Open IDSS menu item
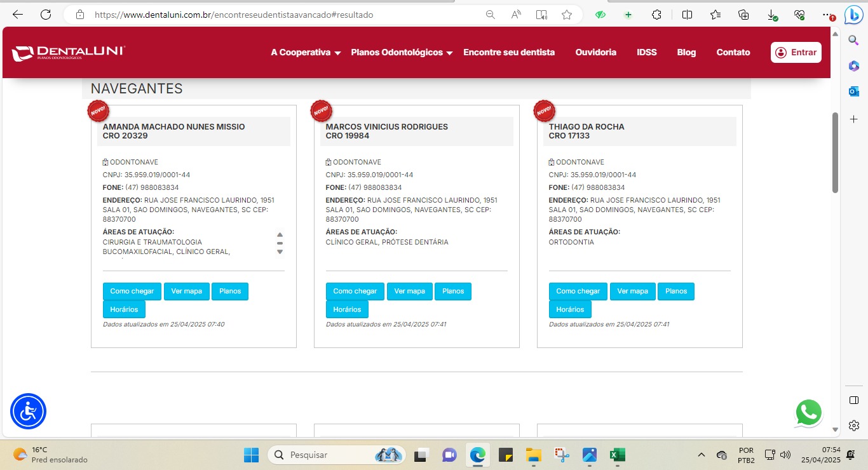Viewport: 868px width, 470px height. 647,53
